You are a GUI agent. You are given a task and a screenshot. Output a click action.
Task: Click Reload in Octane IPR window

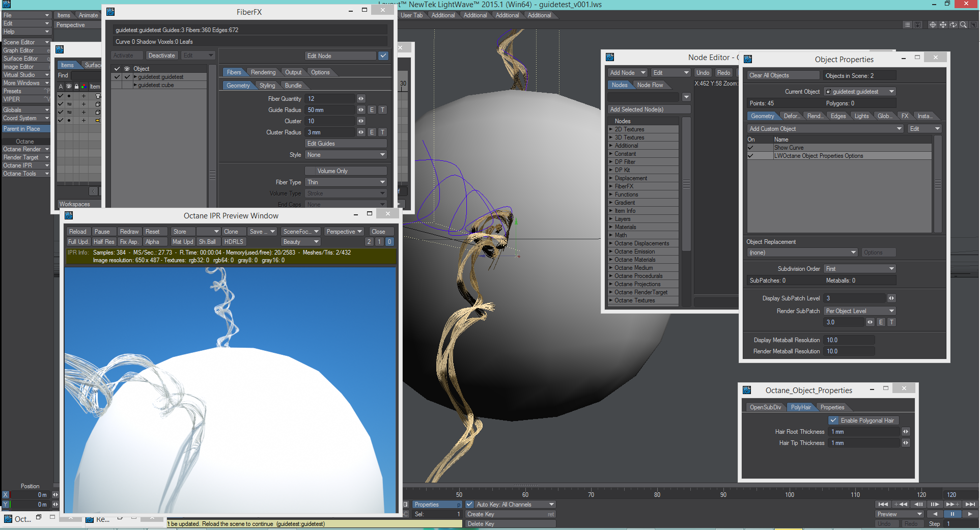(x=78, y=232)
